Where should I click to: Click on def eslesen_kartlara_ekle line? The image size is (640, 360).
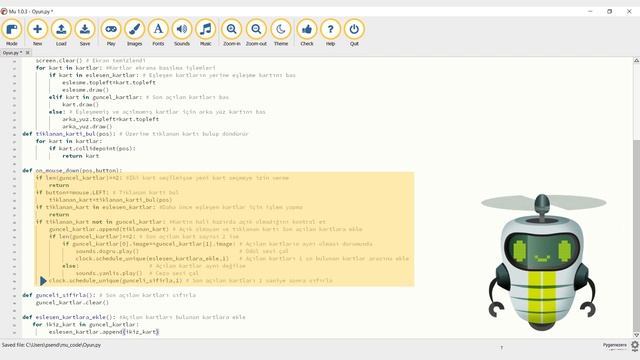point(134,317)
